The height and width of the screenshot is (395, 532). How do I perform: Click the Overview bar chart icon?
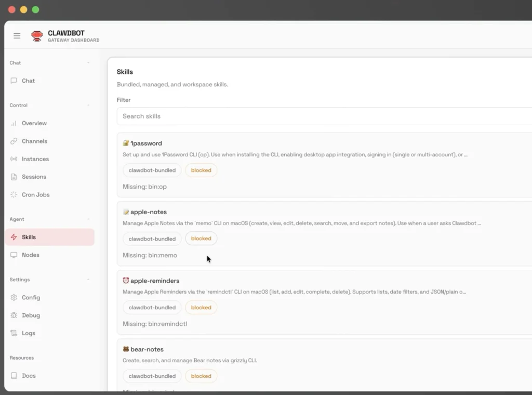click(x=14, y=123)
